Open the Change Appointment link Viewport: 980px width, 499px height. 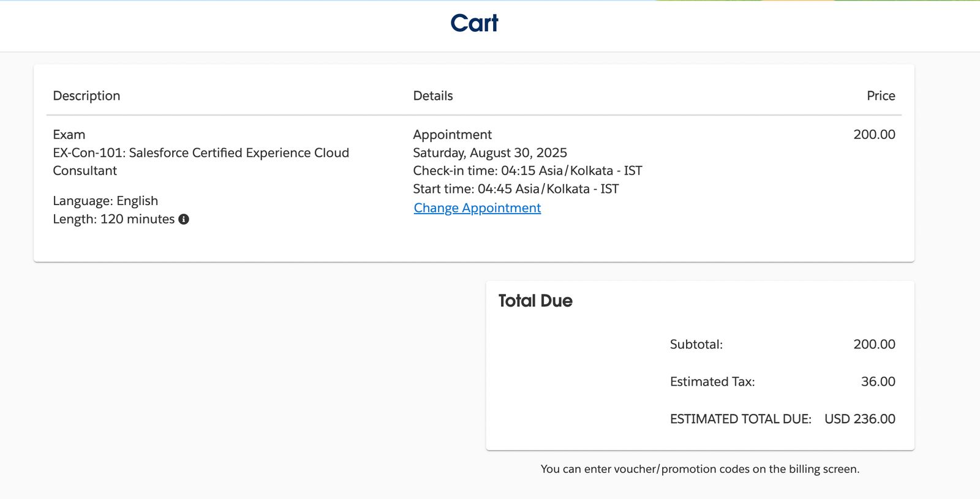(x=477, y=208)
